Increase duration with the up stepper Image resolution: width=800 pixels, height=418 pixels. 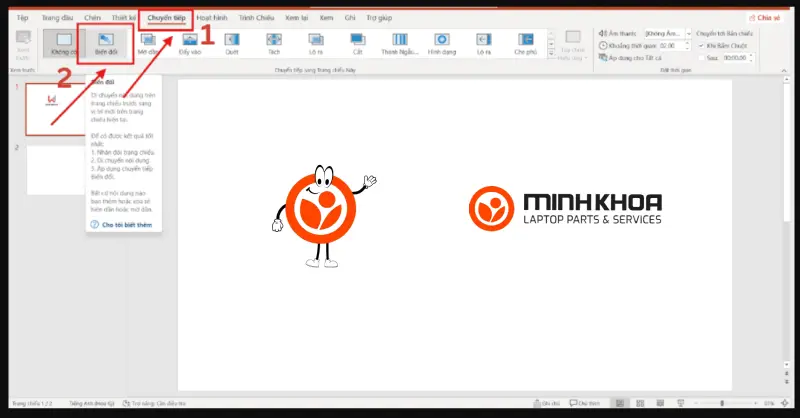click(x=687, y=43)
